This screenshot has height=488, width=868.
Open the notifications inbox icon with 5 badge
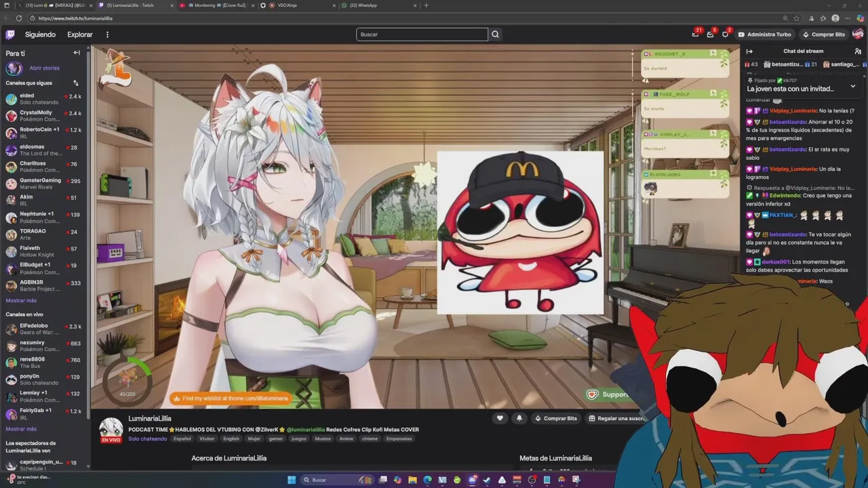tap(710, 34)
